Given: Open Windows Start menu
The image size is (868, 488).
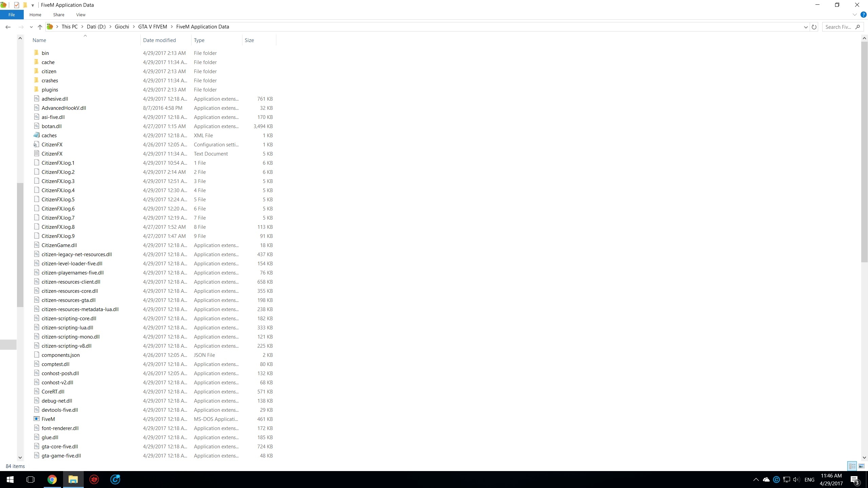Looking at the screenshot, I should click(10, 480).
